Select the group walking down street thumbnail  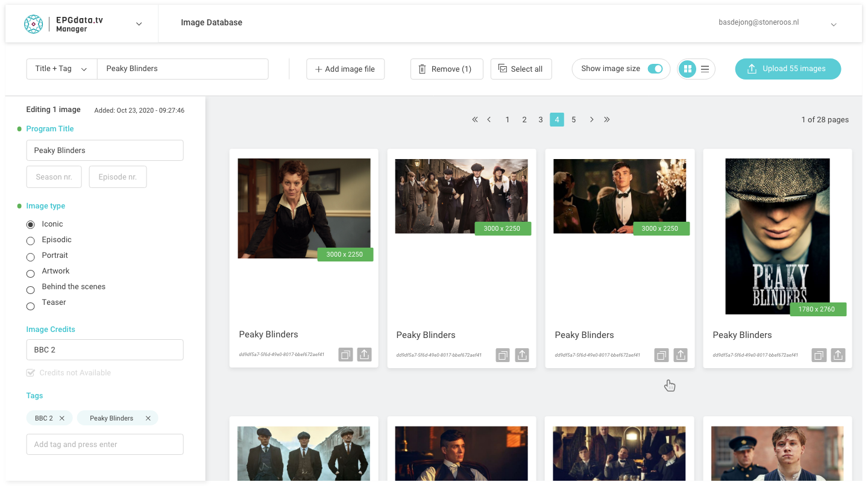[x=462, y=196]
